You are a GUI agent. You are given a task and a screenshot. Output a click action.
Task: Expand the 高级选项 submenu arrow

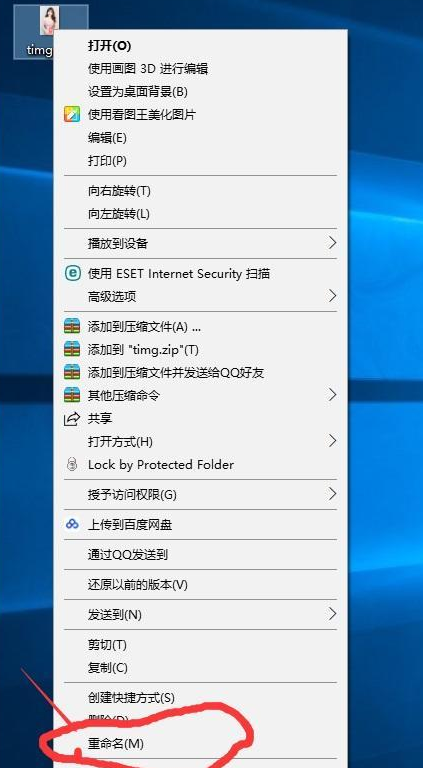[332, 295]
